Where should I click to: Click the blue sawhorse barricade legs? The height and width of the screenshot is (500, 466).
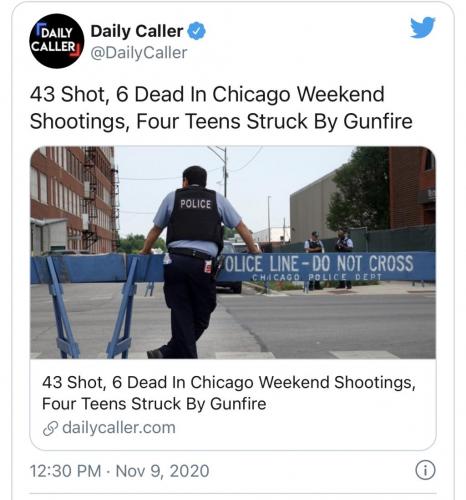pyautogui.click(x=93, y=307)
